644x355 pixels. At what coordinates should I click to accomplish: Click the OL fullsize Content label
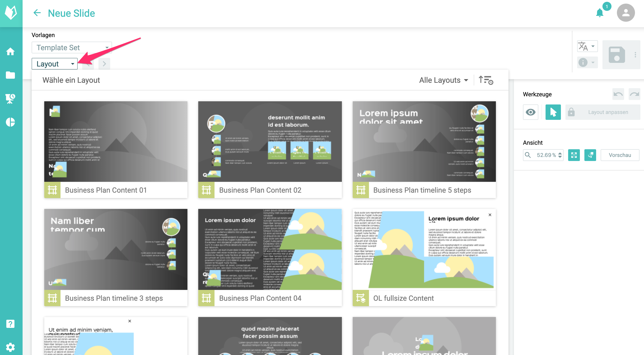tap(404, 298)
